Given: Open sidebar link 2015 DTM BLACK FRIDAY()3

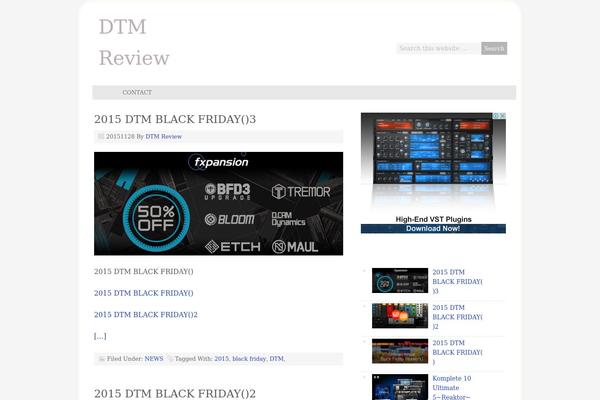Looking at the screenshot, I should (x=457, y=282).
